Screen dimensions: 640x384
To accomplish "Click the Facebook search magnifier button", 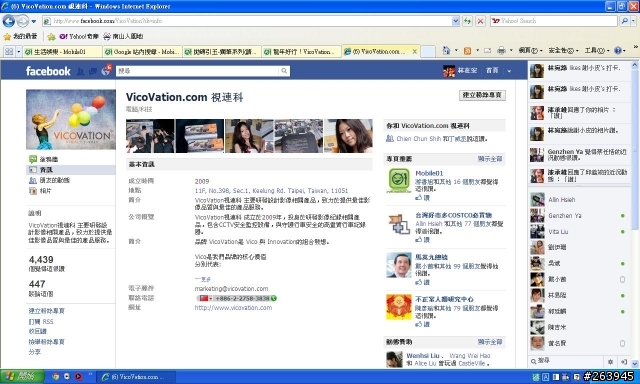I will pos(284,71).
